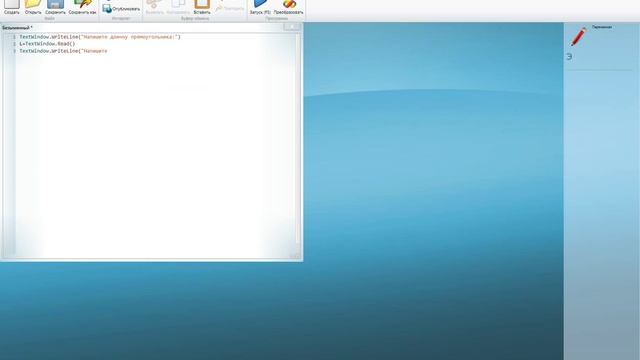This screenshot has height=360, width=640.
Task: Click the greyed Копировать (Copy) icon
Action: point(178,7)
